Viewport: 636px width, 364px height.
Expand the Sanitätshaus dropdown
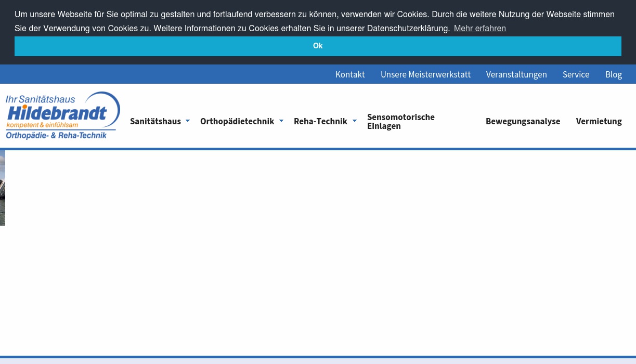click(x=188, y=121)
